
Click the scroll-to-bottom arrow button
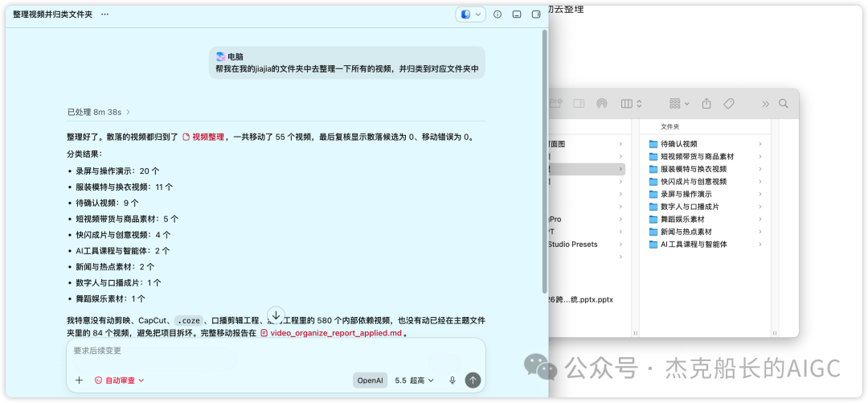coord(276,315)
